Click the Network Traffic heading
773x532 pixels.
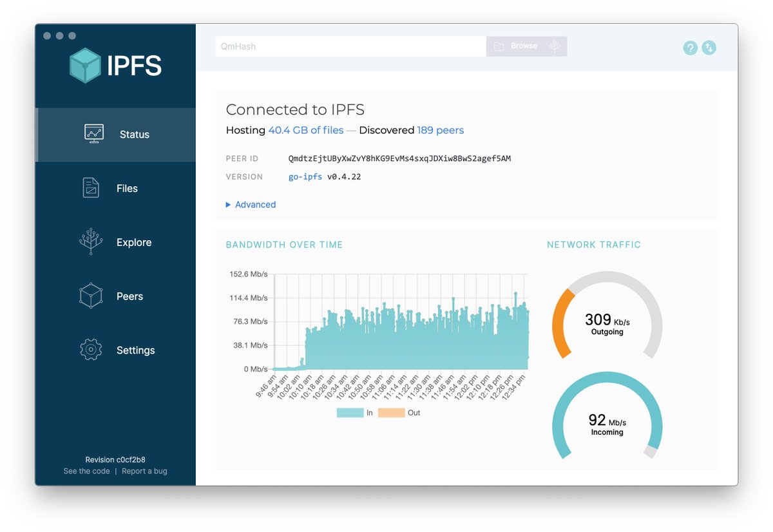point(594,245)
